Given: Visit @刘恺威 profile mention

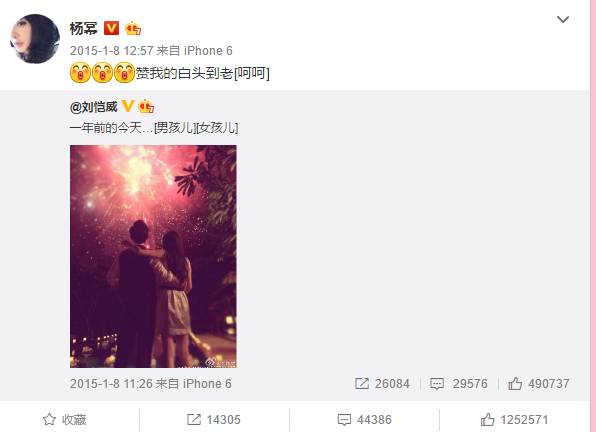Looking at the screenshot, I should [94, 107].
